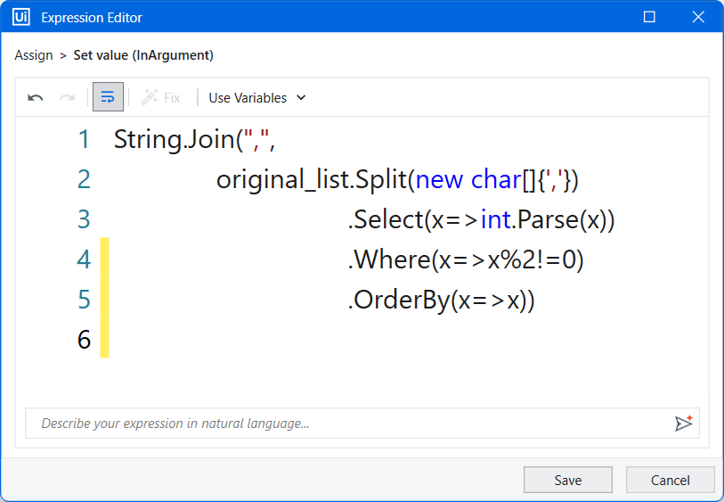Click the yellow change marker beside line 5
The width and height of the screenshot is (724, 502).
105,299
